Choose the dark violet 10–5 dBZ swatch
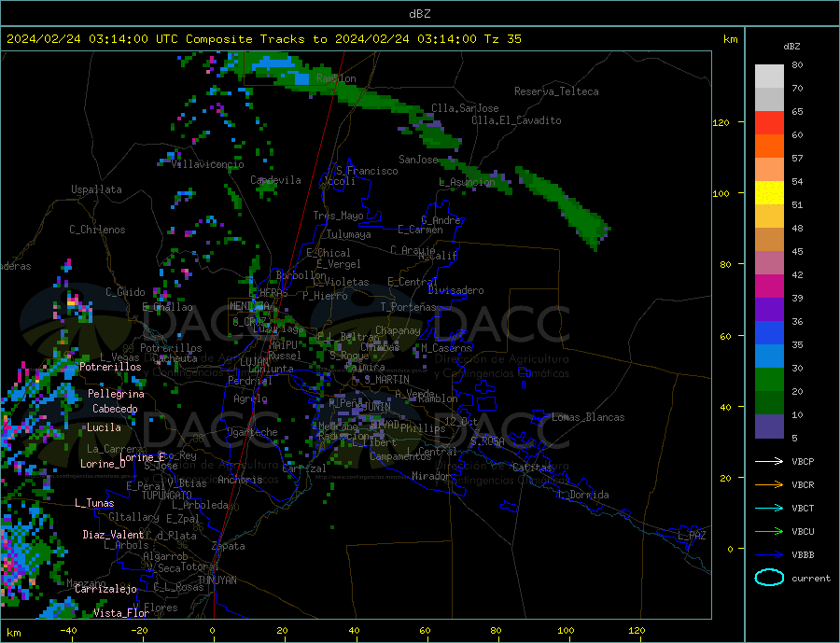The image size is (840, 643). coord(769,426)
